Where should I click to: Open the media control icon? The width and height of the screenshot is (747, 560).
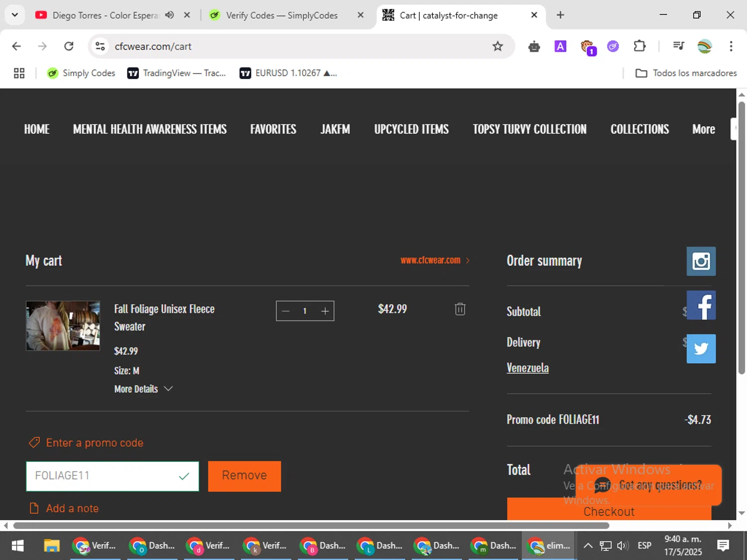click(x=678, y=46)
